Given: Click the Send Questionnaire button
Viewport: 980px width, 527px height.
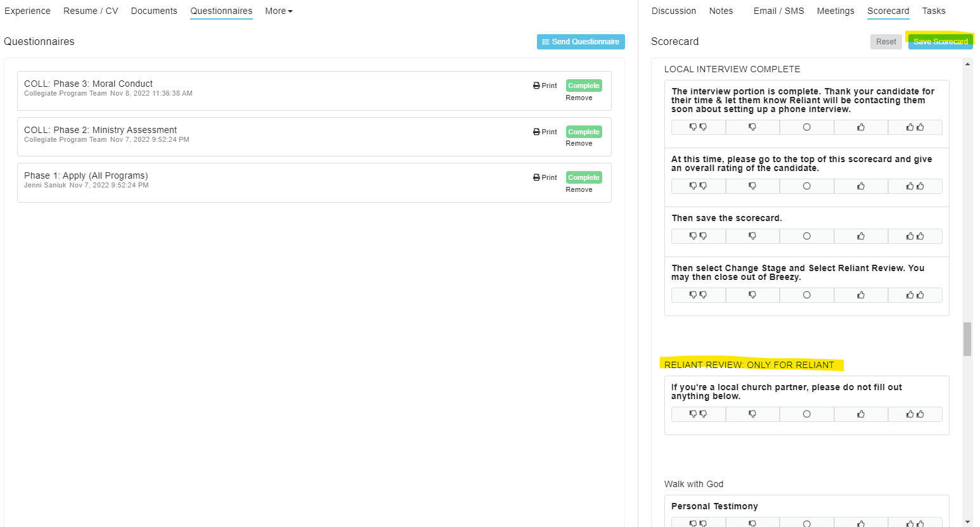Looking at the screenshot, I should (x=581, y=42).
